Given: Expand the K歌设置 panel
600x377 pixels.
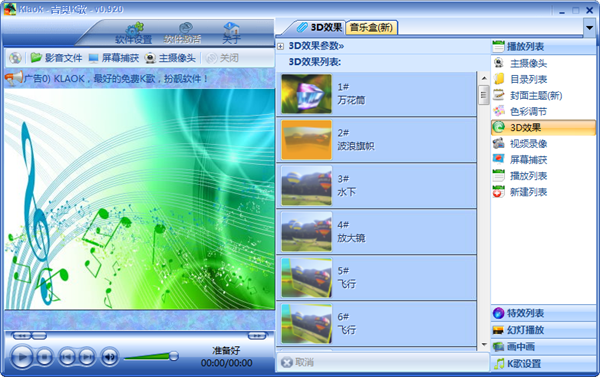Looking at the screenshot, I should click(x=543, y=364).
